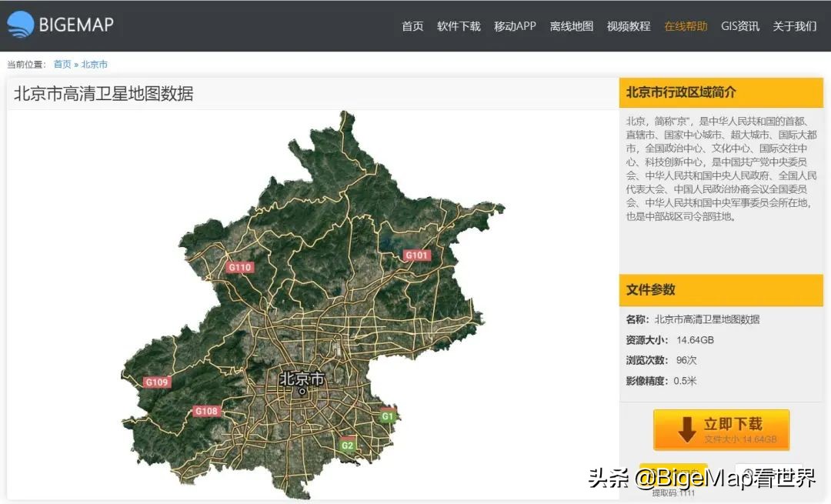Select the G108 highway marker on the map

pos(206,410)
